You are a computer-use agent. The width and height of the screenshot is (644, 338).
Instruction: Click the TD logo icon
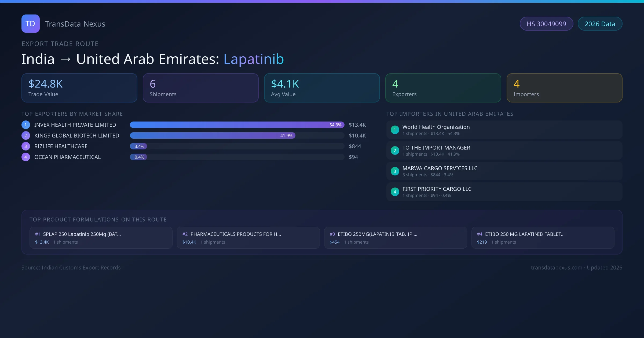30,24
